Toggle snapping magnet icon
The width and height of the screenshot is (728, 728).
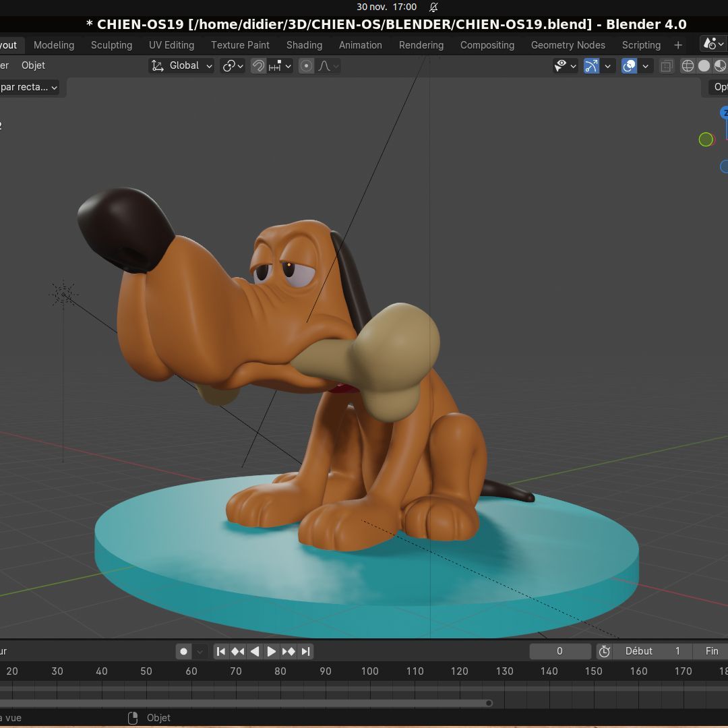258,65
